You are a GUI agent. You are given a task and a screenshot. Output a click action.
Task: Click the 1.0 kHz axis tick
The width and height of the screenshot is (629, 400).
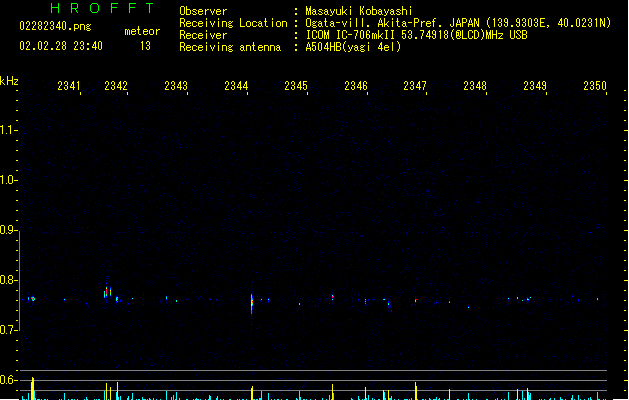coord(8,180)
